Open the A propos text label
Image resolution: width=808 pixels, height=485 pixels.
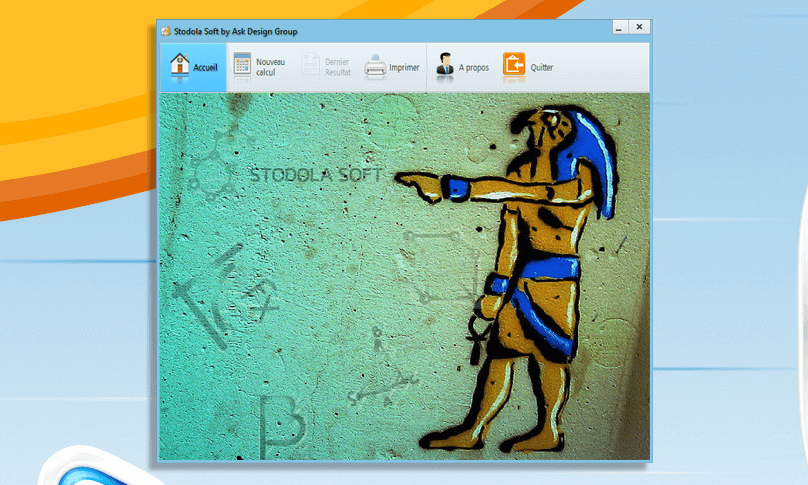click(x=473, y=68)
